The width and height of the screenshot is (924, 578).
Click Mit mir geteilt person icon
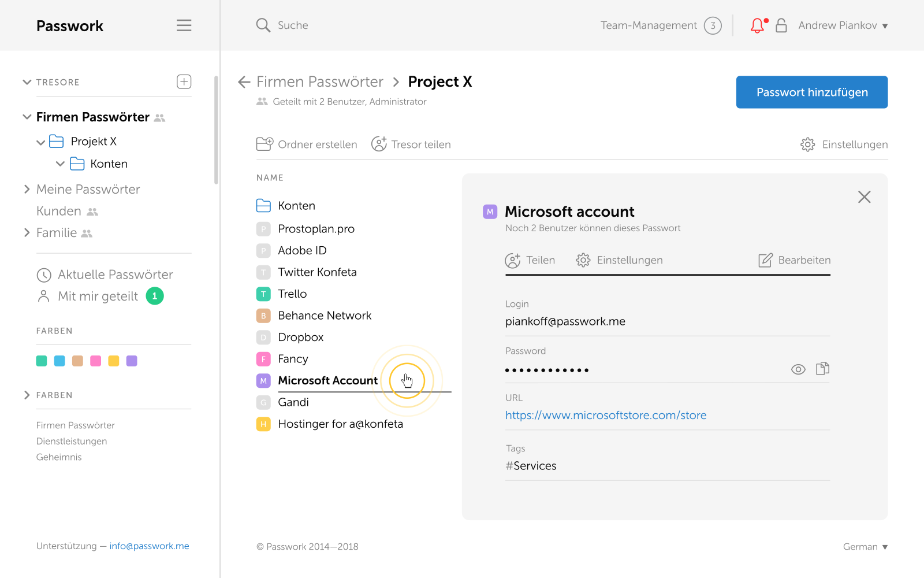coord(43,297)
